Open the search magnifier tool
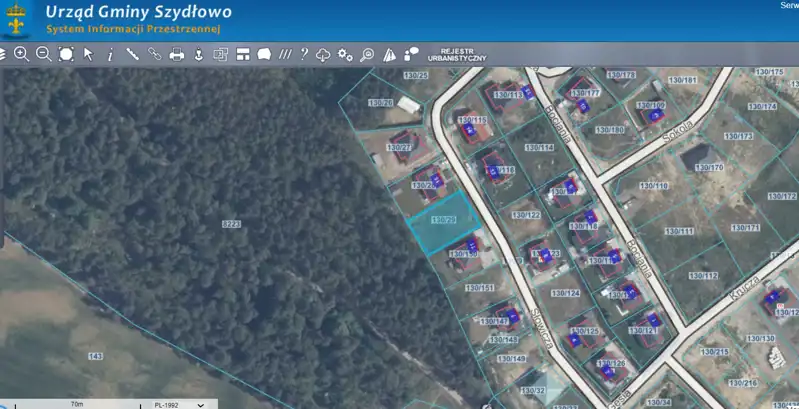 [x=367, y=54]
